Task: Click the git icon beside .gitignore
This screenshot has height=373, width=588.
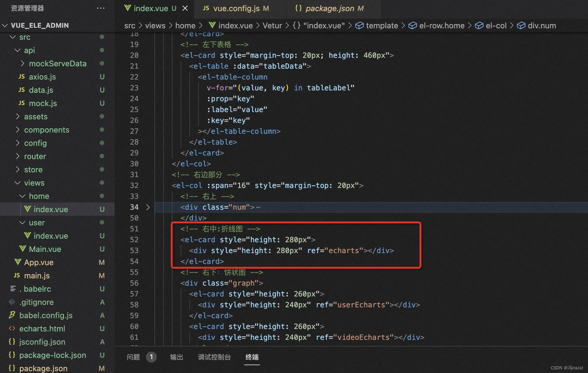Action: [x=12, y=302]
